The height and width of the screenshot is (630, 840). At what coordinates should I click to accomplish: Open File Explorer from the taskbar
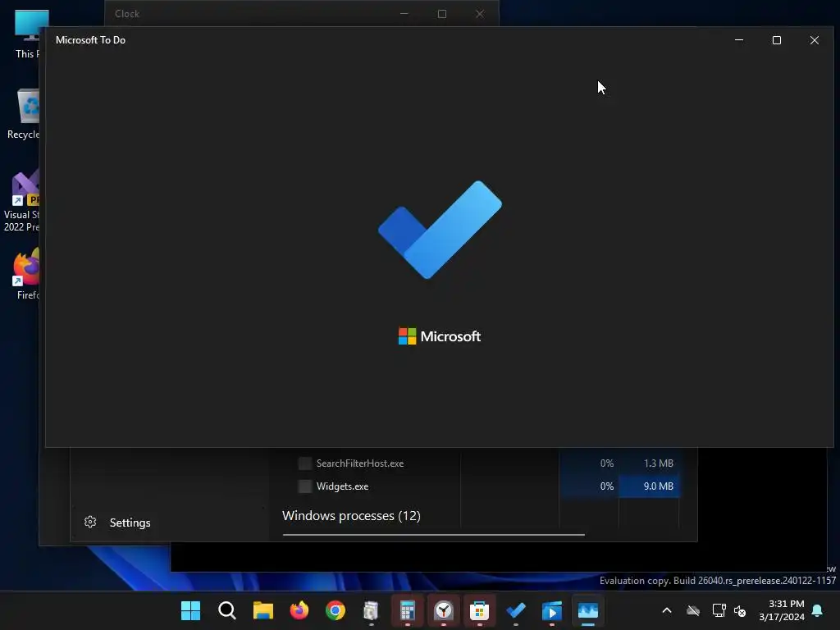pos(263,610)
